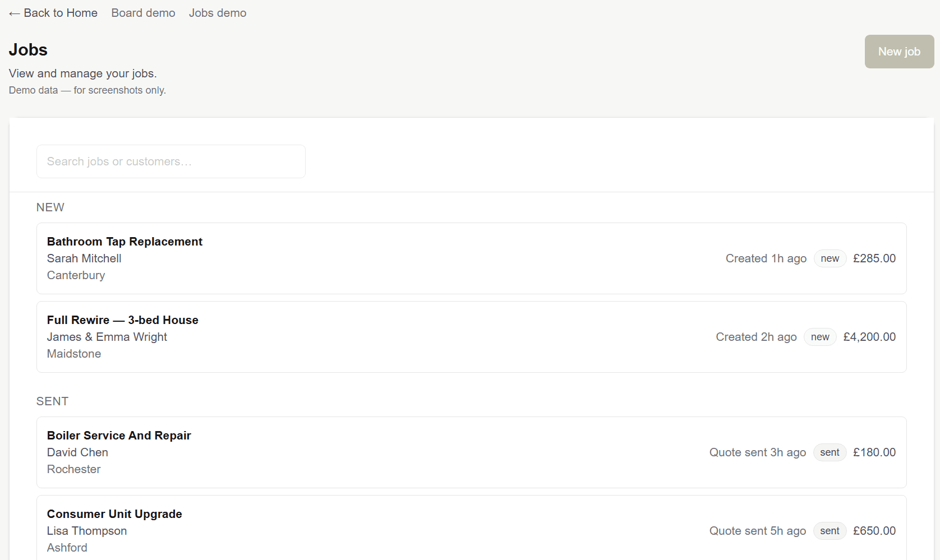Image resolution: width=940 pixels, height=560 pixels.
Task: Select the £285.00 job amount
Action: coord(874,258)
